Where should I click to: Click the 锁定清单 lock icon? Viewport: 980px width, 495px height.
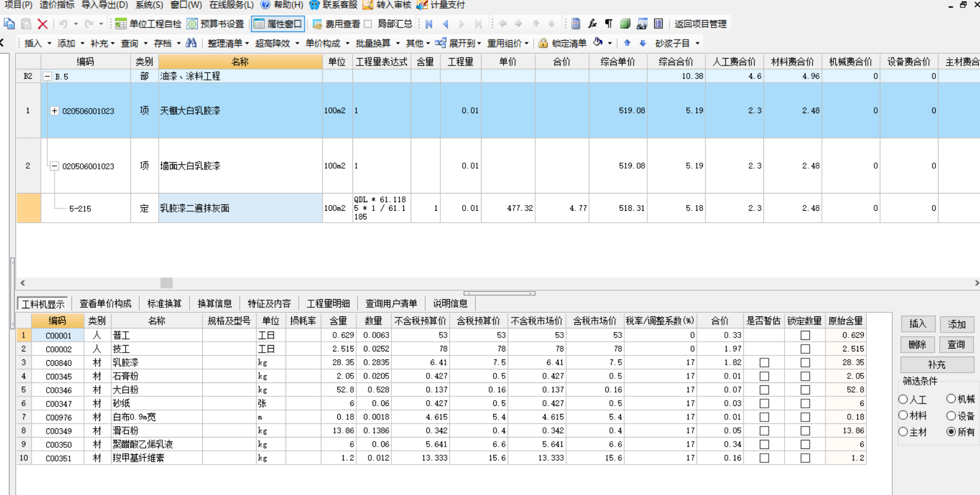pos(543,43)
